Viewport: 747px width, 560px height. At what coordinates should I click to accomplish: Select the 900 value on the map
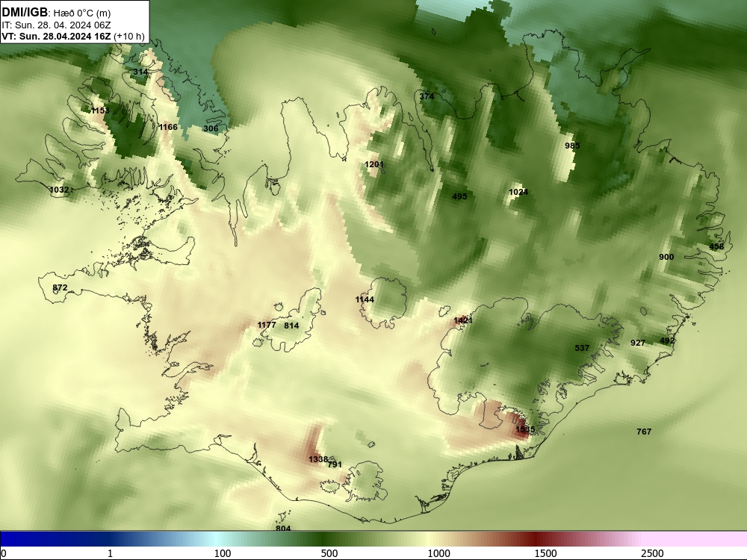pyautogui.click(x=666, y=257)
